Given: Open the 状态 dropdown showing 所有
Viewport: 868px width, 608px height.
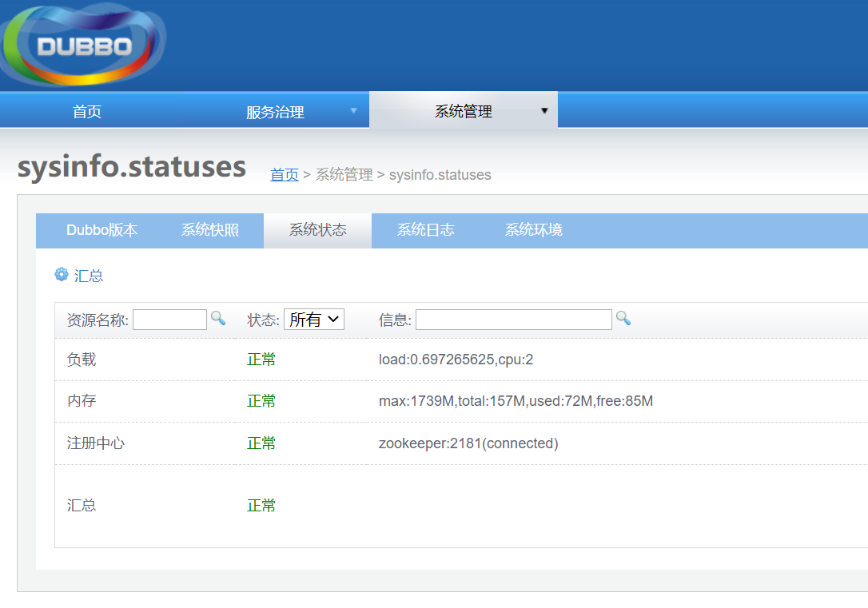Looking at the screenshot, I should click(314, 319).
